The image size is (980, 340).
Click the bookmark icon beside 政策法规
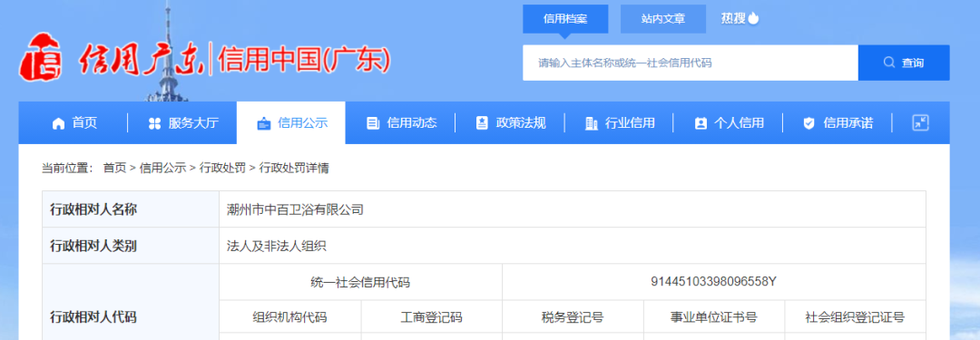[482, 123]
